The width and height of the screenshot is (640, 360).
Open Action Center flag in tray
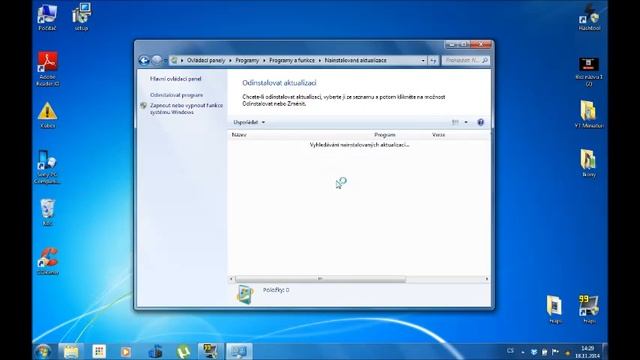coord(555,352)
